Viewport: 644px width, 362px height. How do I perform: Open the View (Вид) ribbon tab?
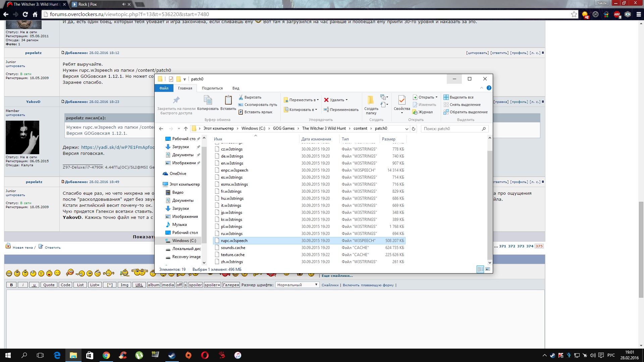[235, 88]
